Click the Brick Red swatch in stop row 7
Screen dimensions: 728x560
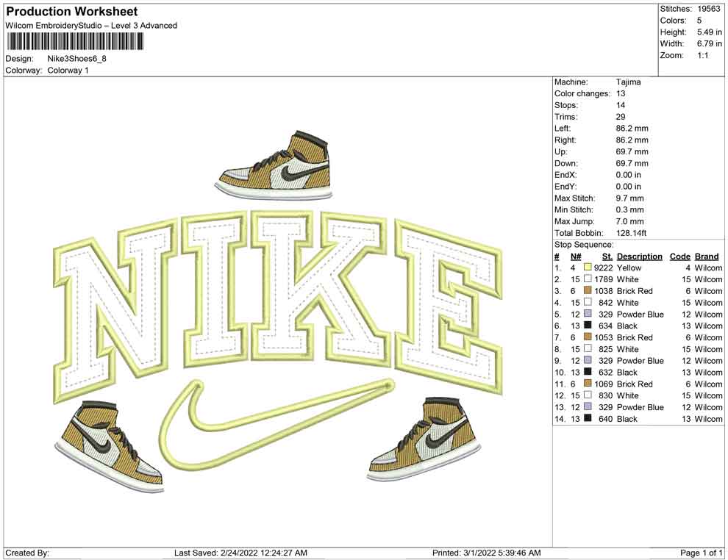coord(588,337)
